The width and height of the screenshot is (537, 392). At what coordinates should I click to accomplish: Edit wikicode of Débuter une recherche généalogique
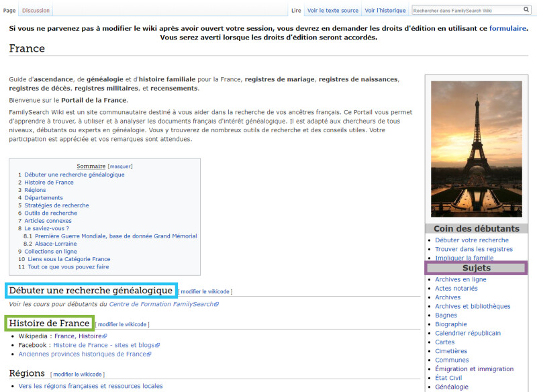pyautogui.click(x=205, y=292)
